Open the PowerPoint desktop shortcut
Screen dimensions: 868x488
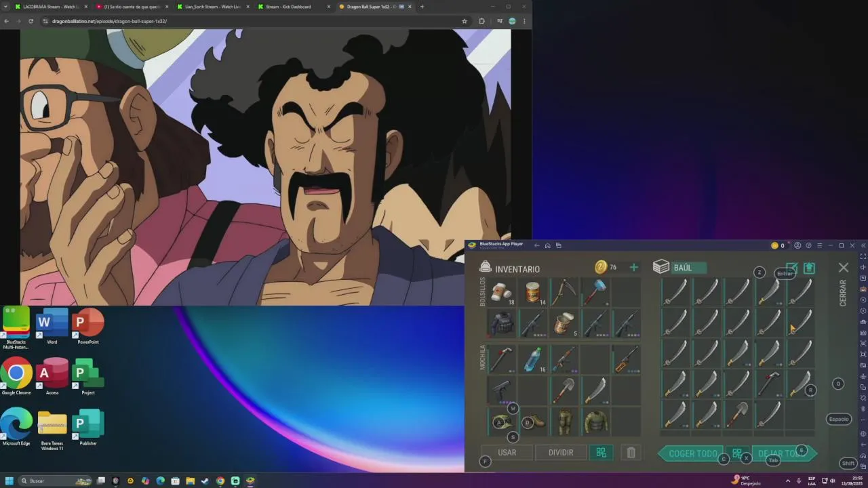point(88,327)
